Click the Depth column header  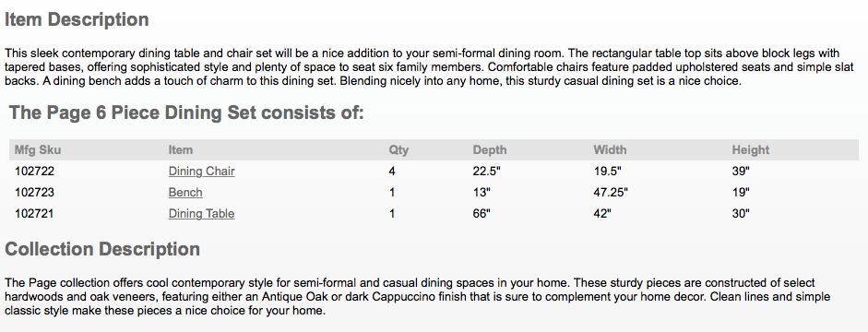coord(490,150)
